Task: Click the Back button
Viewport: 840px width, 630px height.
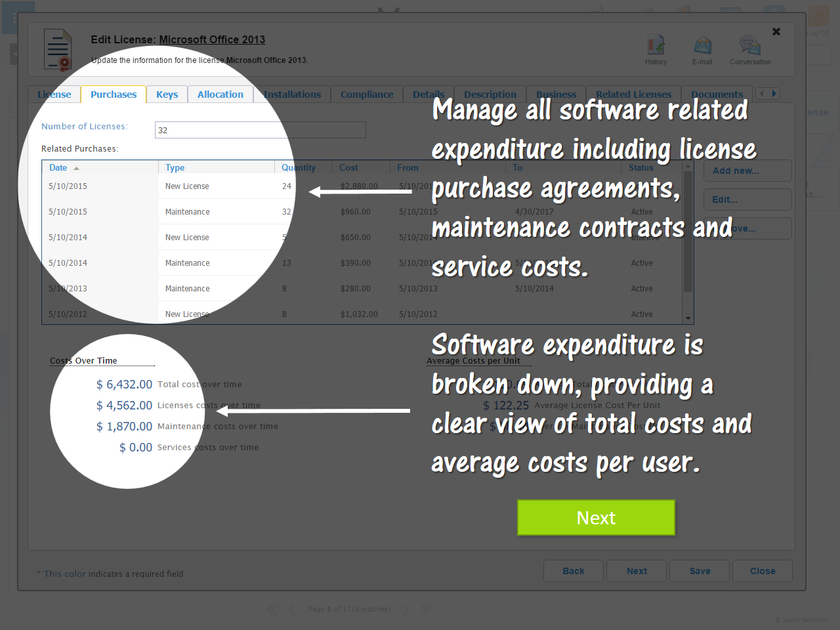Action: click(574, 571)
